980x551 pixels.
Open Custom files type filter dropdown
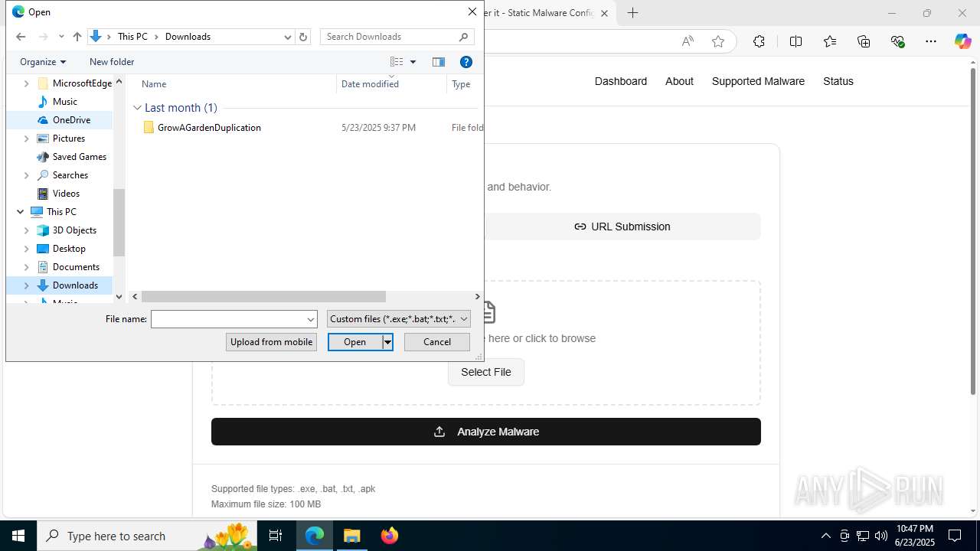pyautogui.click(x=399, y=319)
